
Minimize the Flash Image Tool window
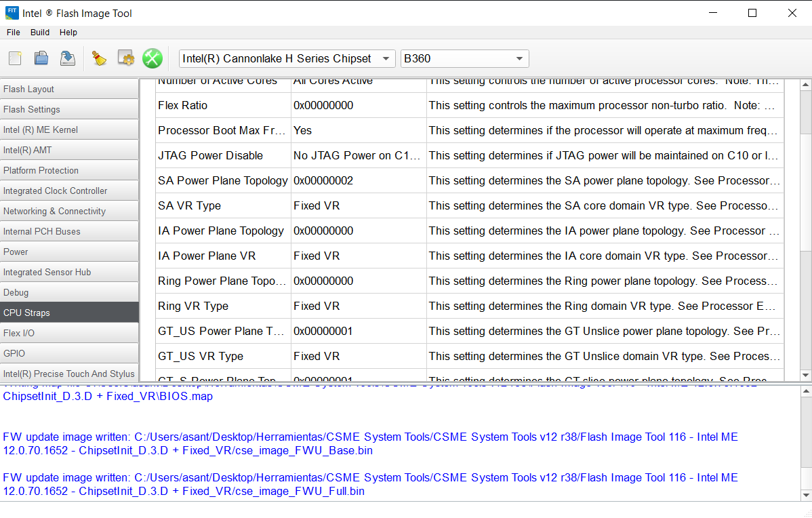coord(713,13)
